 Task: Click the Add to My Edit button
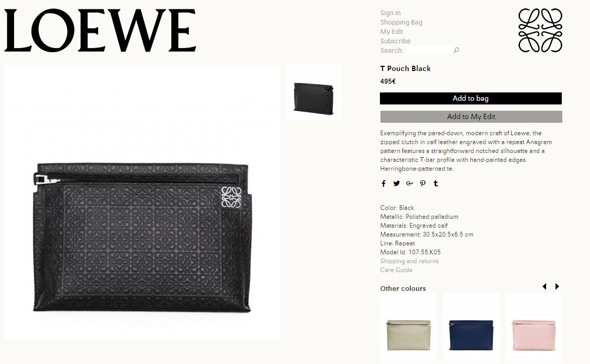pyautogui.click(x=471, y=116)
